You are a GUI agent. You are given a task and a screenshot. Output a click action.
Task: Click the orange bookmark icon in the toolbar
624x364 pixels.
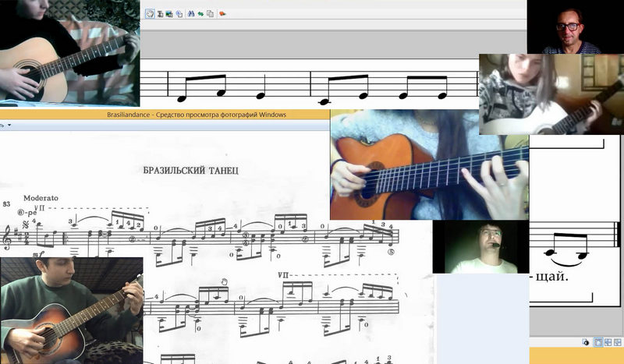[x=222, y=14]
